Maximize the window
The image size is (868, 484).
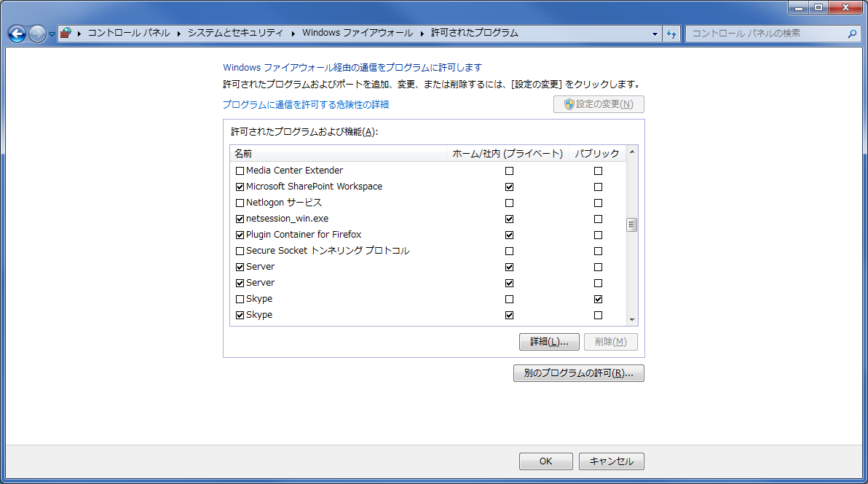818,8
